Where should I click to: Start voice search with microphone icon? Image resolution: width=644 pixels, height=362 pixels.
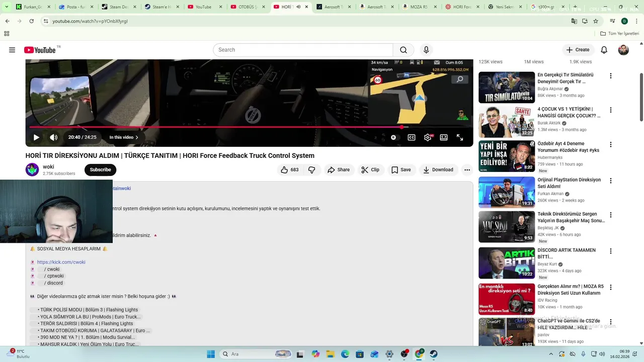point(426,50)
